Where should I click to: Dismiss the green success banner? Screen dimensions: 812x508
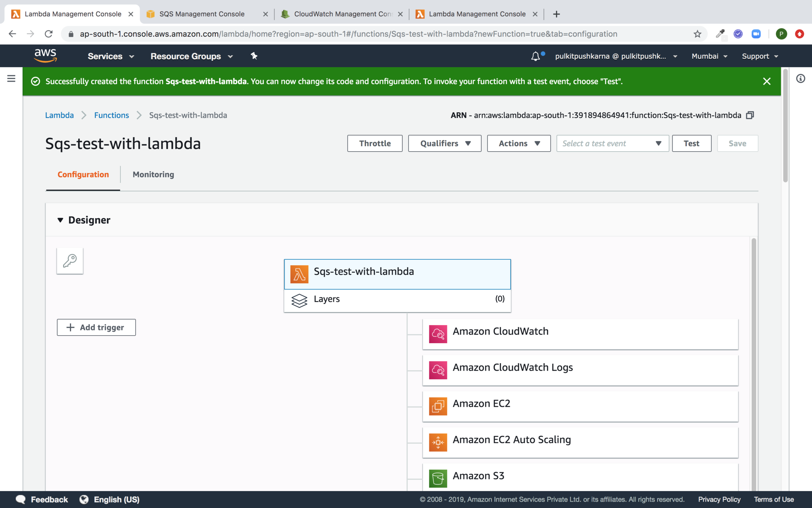tap(767, 81)
